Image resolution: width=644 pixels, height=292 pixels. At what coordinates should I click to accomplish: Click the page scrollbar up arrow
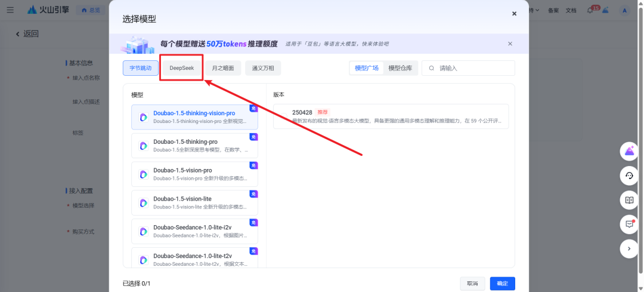(640, 4)
